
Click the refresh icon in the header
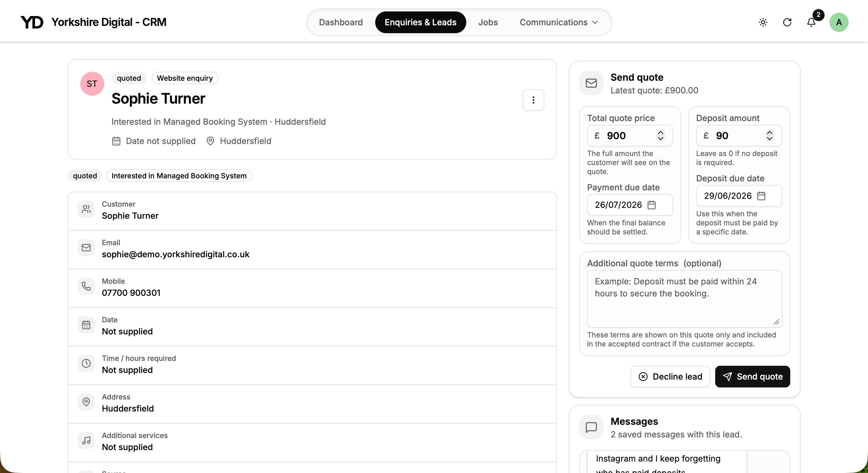787,22
